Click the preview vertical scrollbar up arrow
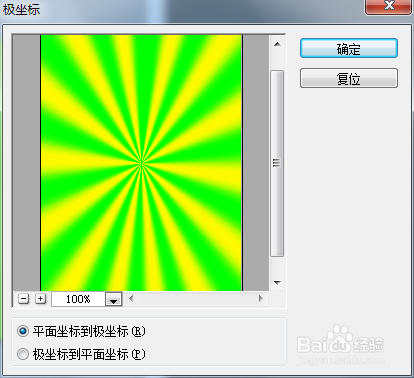The width and height of the screenshot is (414, 378). [x=277, y=44]
